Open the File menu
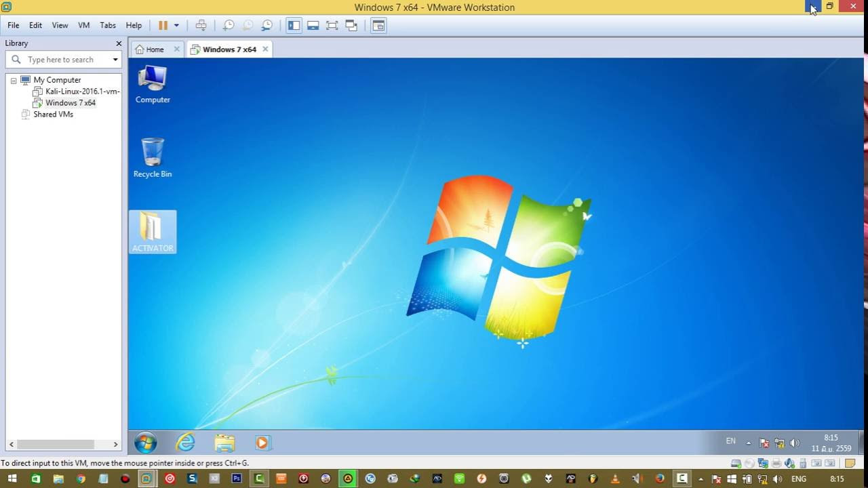868x488 pixels. tap(14, 25)
